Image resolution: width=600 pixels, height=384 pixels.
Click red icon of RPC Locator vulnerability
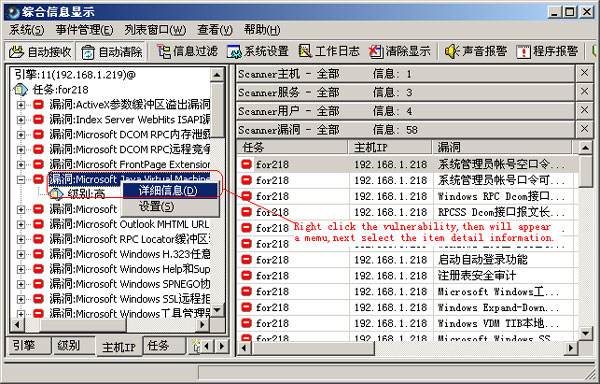(x=38, y=239)
